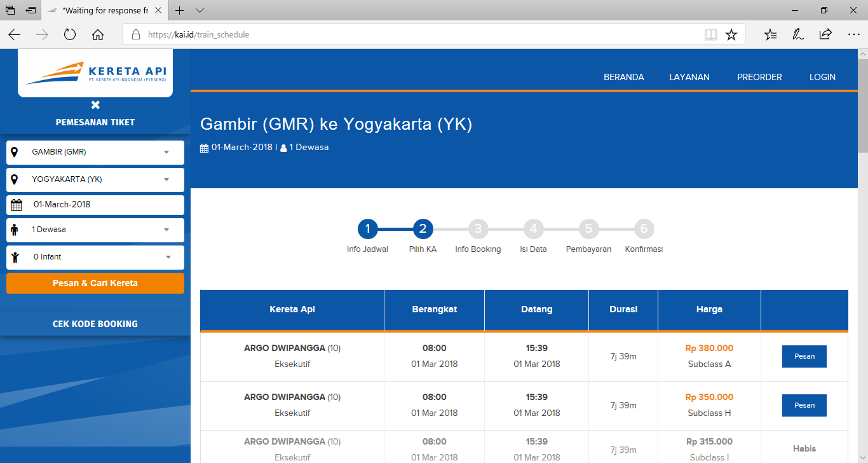Open the 1 Dewasa passenger dropdown
This screenshot has width=868, height=463.
point(95,230)
